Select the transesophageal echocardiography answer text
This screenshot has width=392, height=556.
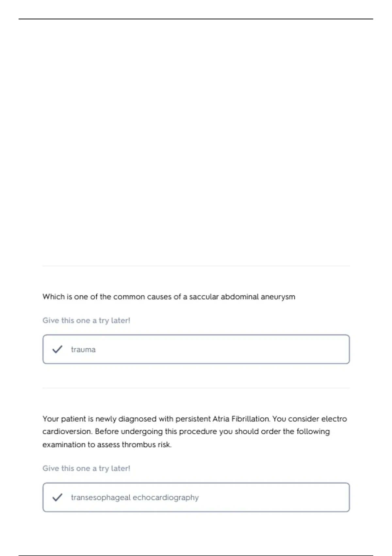pyautogui.click(x=135, y=497)
